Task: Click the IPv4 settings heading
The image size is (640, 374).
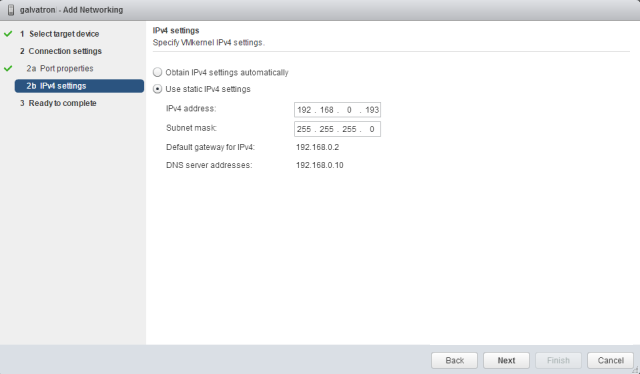Action: (176, 31)
